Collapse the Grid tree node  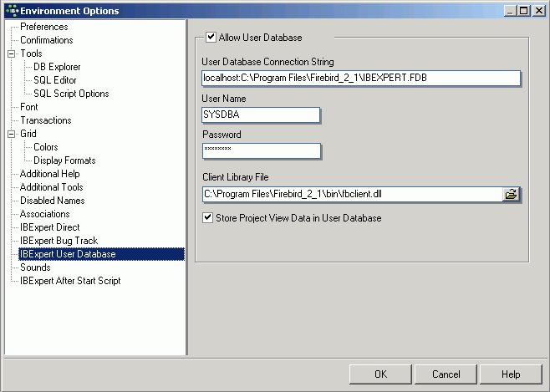pyautogui.click(x=12, y=134)
